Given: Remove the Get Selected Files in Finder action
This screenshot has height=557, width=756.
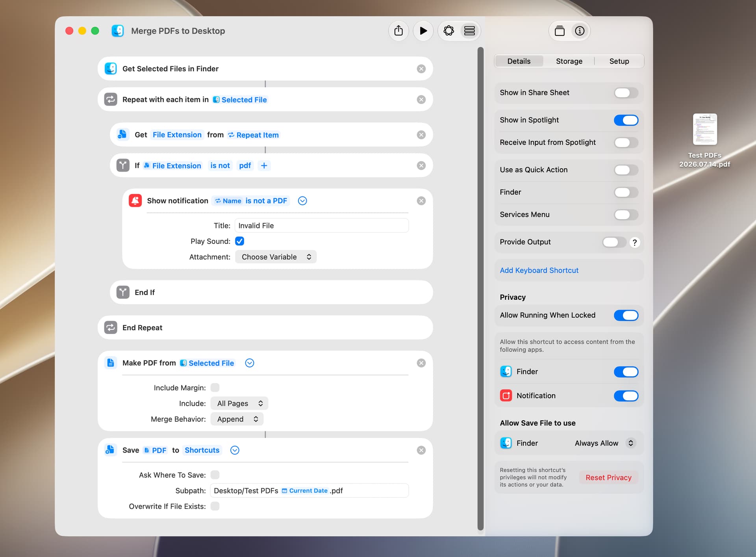Looking at the screenshot, I should click(x=421, y=69).
